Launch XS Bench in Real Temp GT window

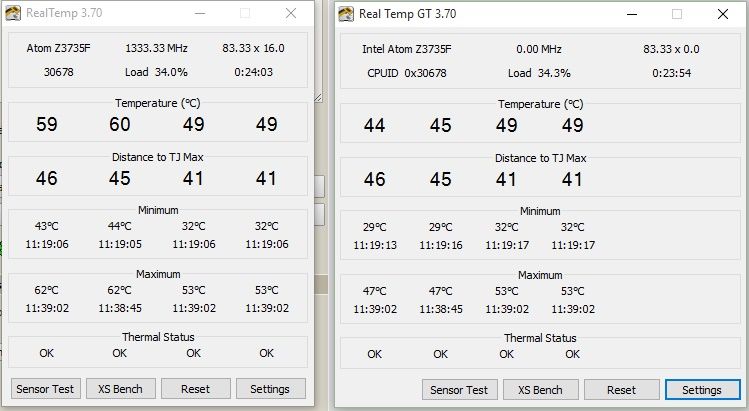[540, 390]
